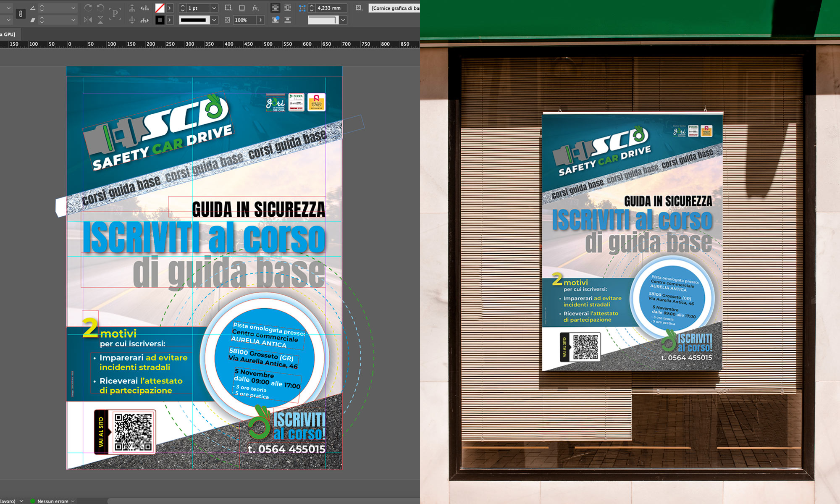Image resolution: width=840 pixels, height=504 pixels.
Task: Open the shear angle dropdown
Action: (x=73, y=20)
